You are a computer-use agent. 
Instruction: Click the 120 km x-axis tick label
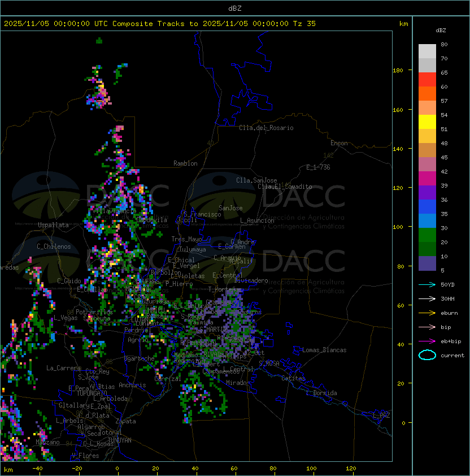(x=351, y=469)
